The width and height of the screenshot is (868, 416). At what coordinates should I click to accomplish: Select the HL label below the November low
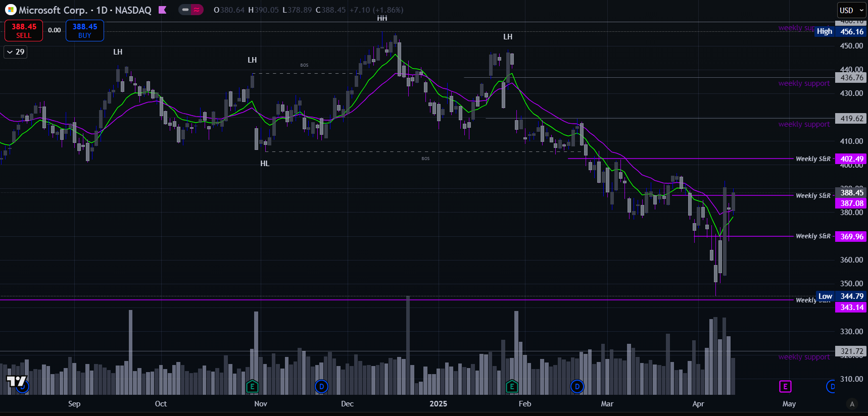click(265, 164)
